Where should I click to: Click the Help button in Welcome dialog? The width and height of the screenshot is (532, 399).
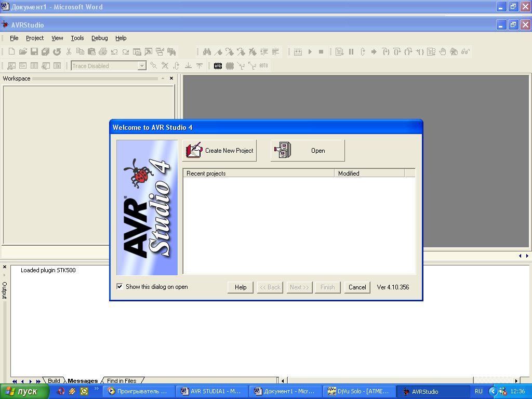coord(241,287)
